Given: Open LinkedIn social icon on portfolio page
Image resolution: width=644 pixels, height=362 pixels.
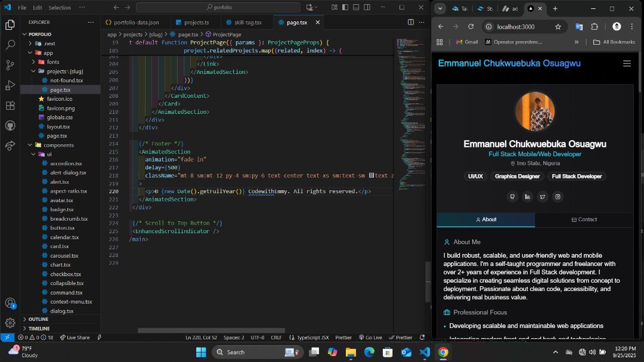Looking at the screenshot, I should click(x=527, y=197).
